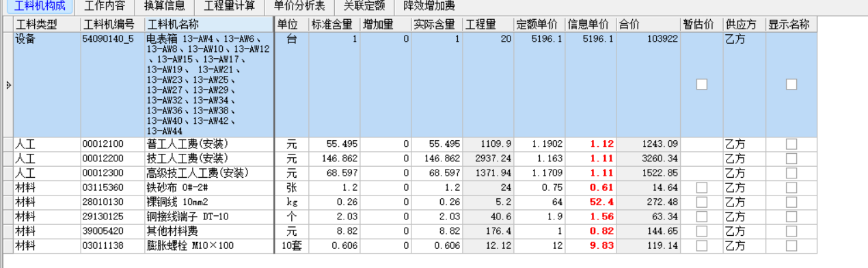This screenshot has height=268, width=868.
Task: Switch to the 关联定额 tab
Action: [365, 6]
